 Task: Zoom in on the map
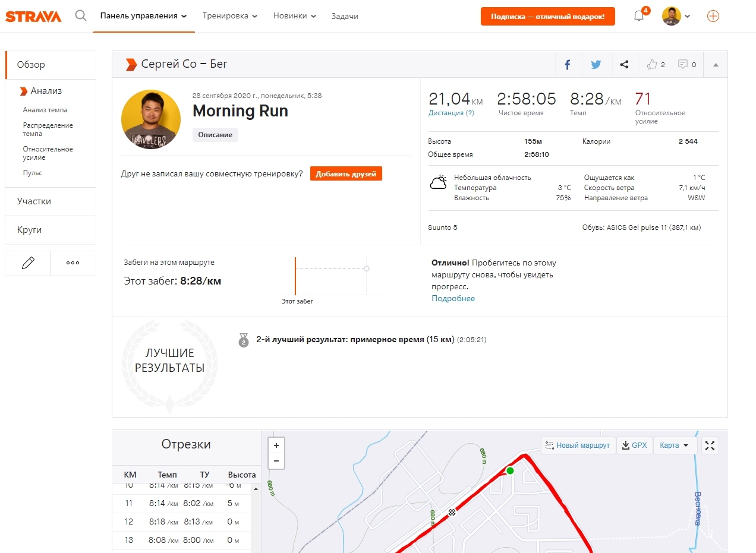pos(276,445)
